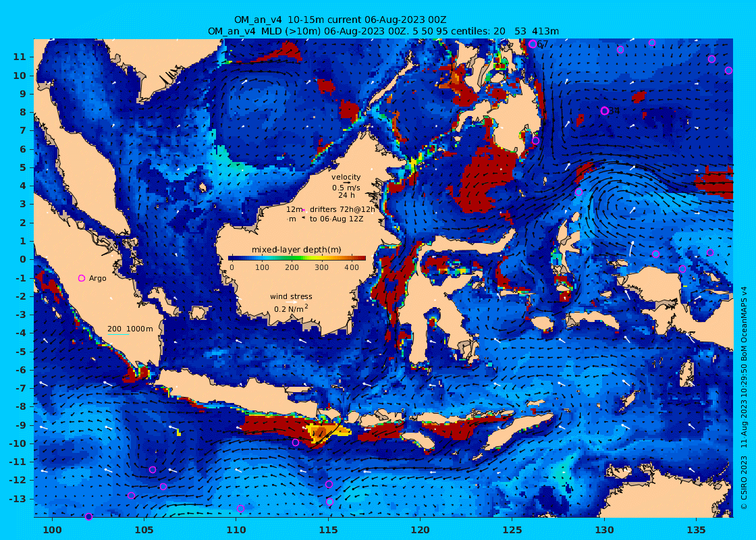Click the centiles values '20 53 413m'
Image resolution: width=756 pixels, height=540 pixels.
(526, 31)
